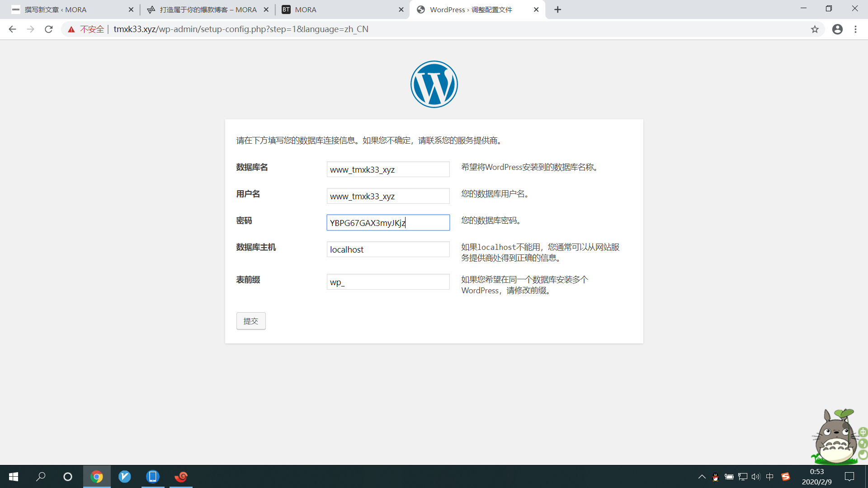
Task: Click the QQ penguin tray icon
Action: (x=715, y=477)
